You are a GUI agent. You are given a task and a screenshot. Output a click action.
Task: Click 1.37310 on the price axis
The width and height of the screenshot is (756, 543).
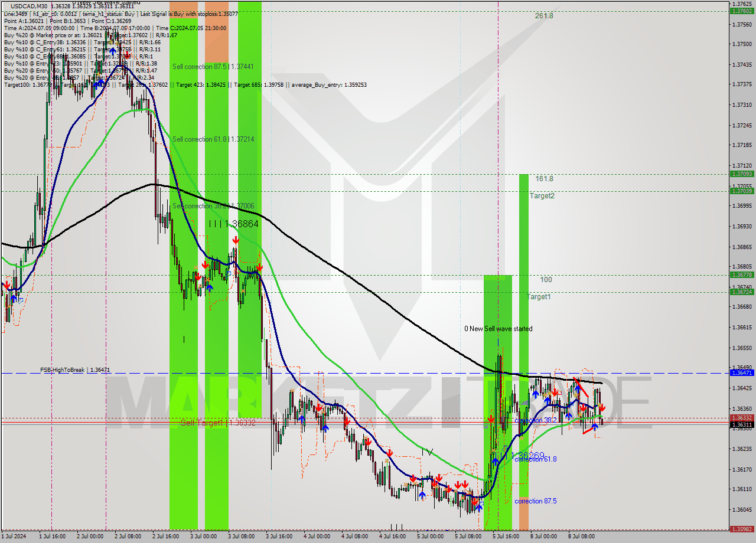click(x=743, y=105)
